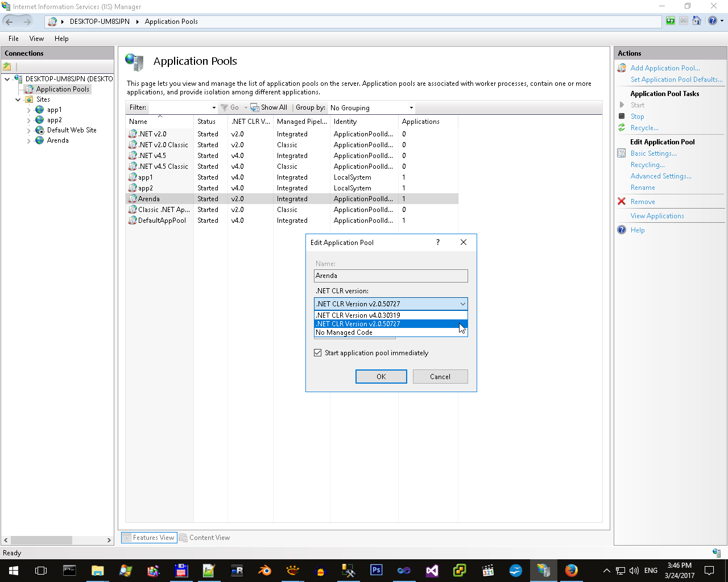
Task: Open Firefox from the taskbar
Action: coord(571,570)
